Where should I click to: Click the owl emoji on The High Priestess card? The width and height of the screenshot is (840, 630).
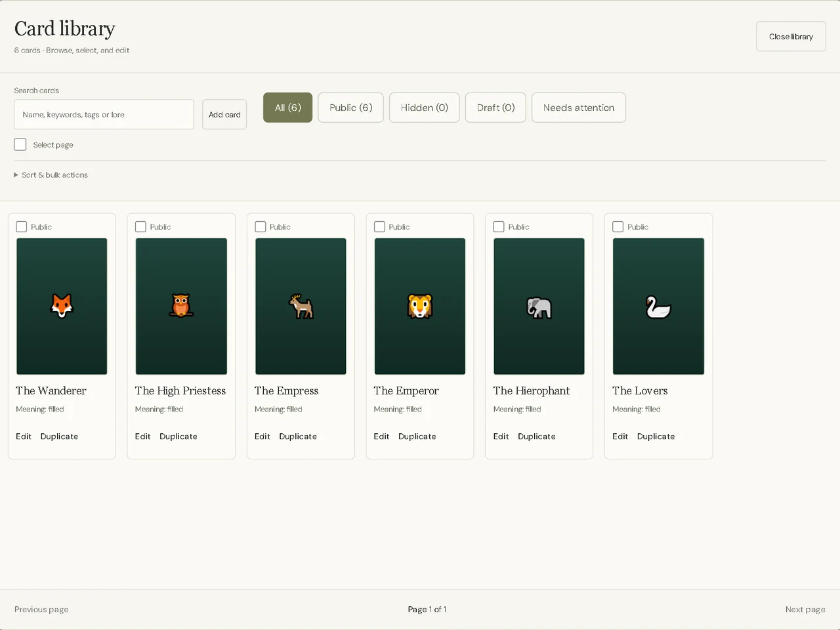(181, 306)
